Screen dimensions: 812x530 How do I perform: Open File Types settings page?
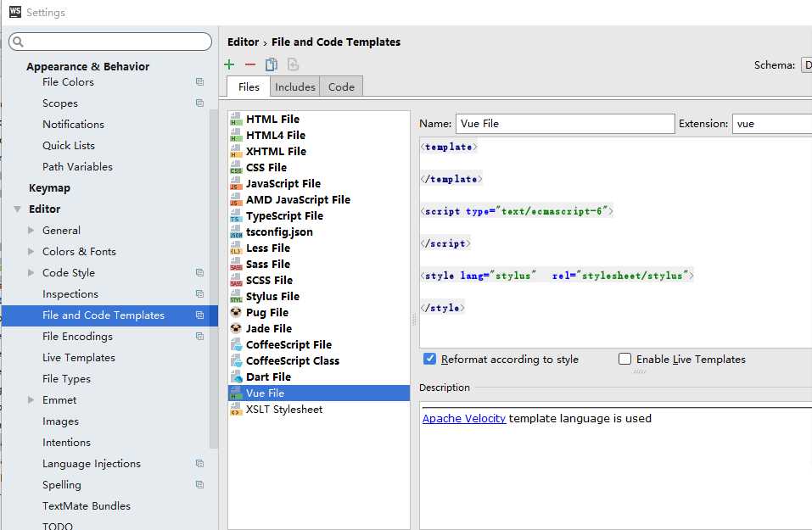(x=66, y=379)
